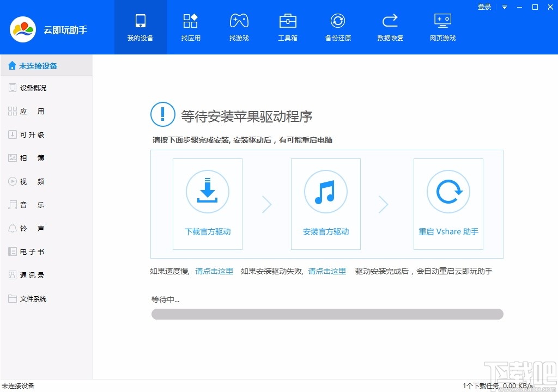Click the 重启 Vshare 助手 restart icon
This screenshot has height=392, width=558.
click(448, 192)
